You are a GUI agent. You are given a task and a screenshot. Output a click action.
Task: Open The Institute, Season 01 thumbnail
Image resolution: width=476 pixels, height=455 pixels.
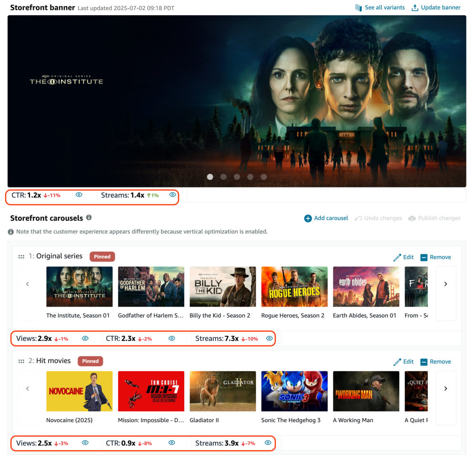coord(79,287)
